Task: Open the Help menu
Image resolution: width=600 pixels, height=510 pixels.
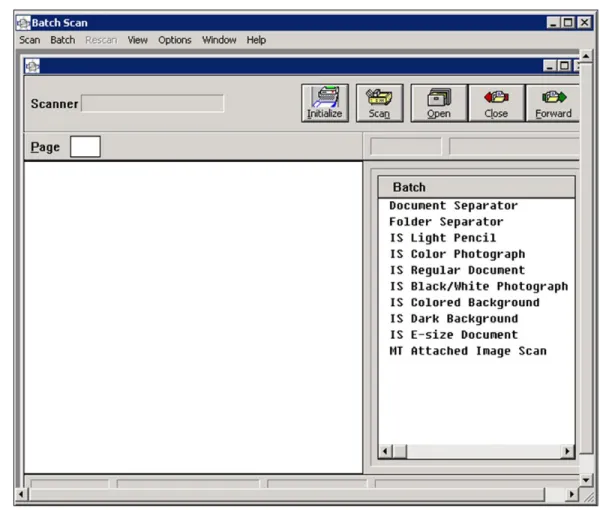Action: pos(256,40)
